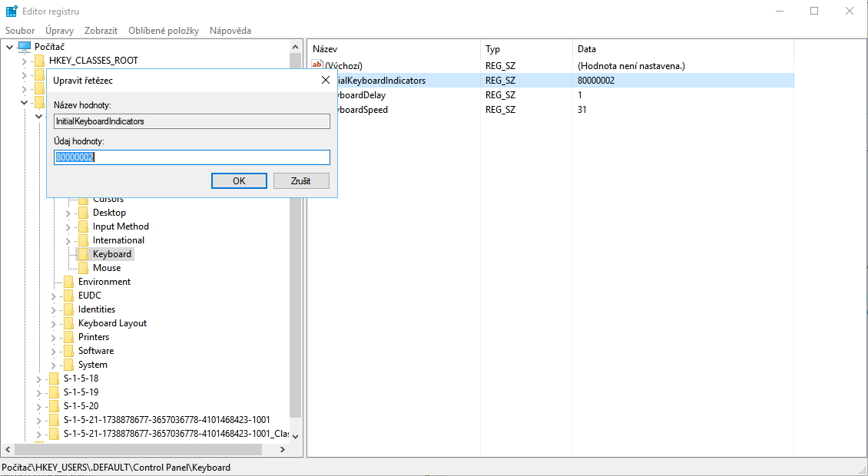
Task: Click the Keyboard folder icon
Action: coord(83,254)
